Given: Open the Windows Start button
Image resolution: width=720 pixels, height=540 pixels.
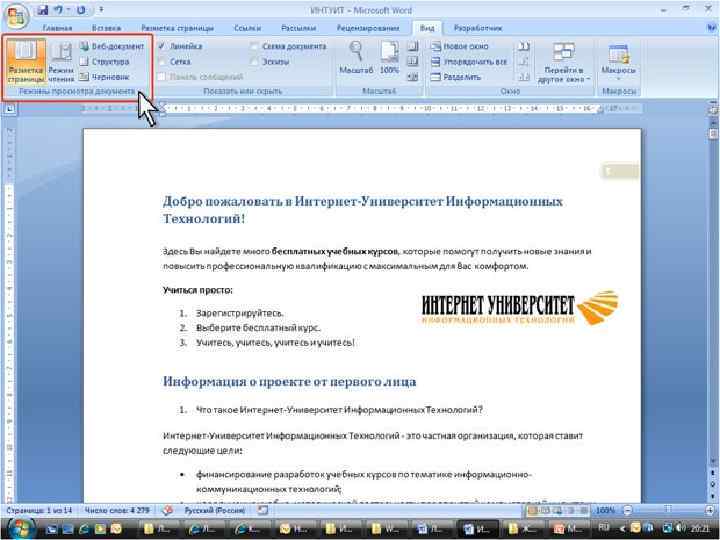Looking at the screenshot, I should pyautogui.click(x=19, y=529).
